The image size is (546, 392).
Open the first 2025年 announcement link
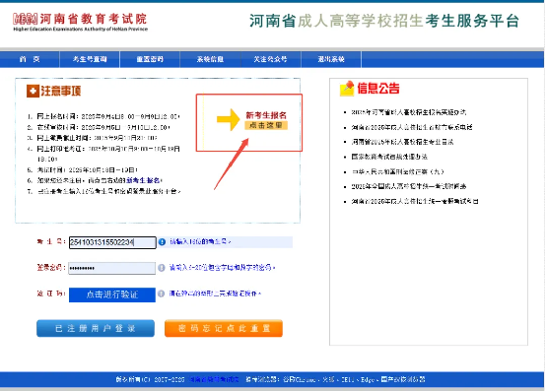[x=408, y=112]
